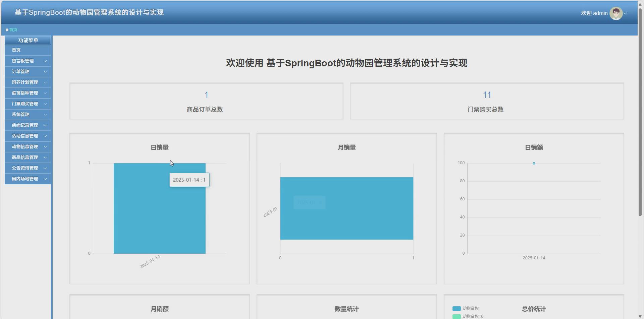
Task: Click the 日销额 chart title
Action: 534,147
